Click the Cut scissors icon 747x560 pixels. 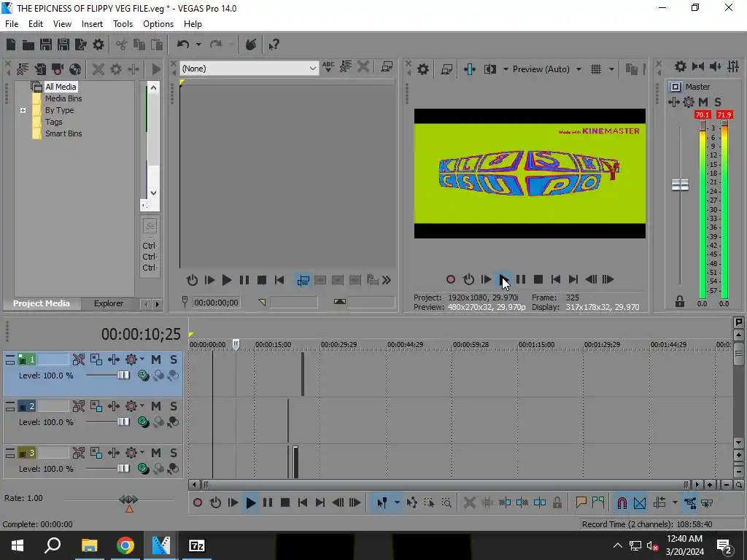coord(122,44)
